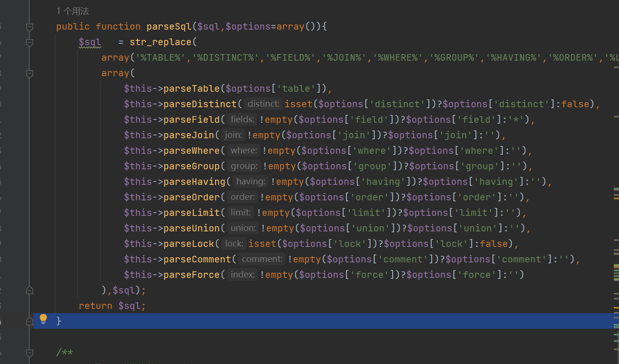
Task: Click the '%TABLE%' string in the array
Action: 161,57
